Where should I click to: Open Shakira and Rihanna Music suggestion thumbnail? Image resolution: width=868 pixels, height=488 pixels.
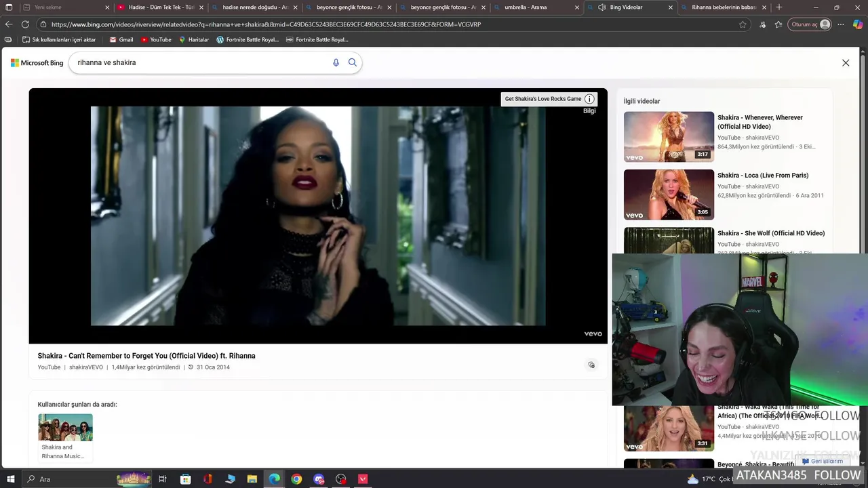[65, 428]
